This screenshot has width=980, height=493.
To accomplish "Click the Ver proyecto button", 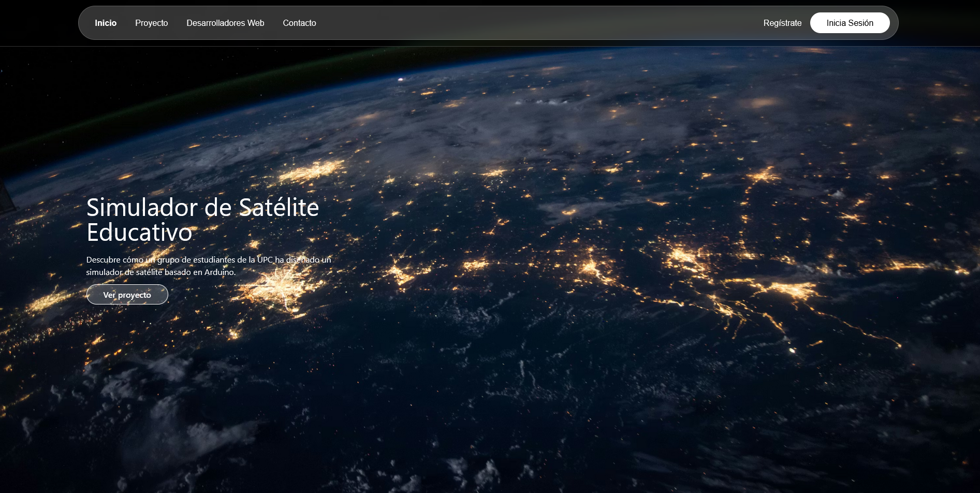I will (x=127, y=295).
